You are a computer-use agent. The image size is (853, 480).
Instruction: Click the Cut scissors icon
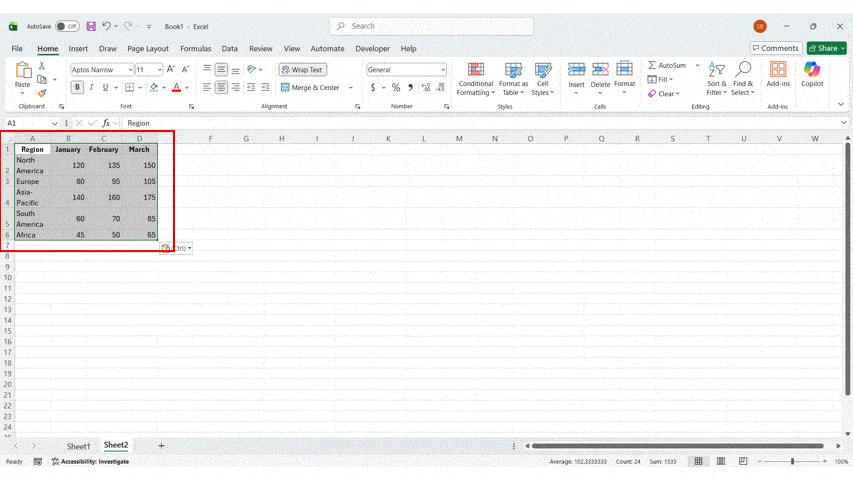[42, 66]
